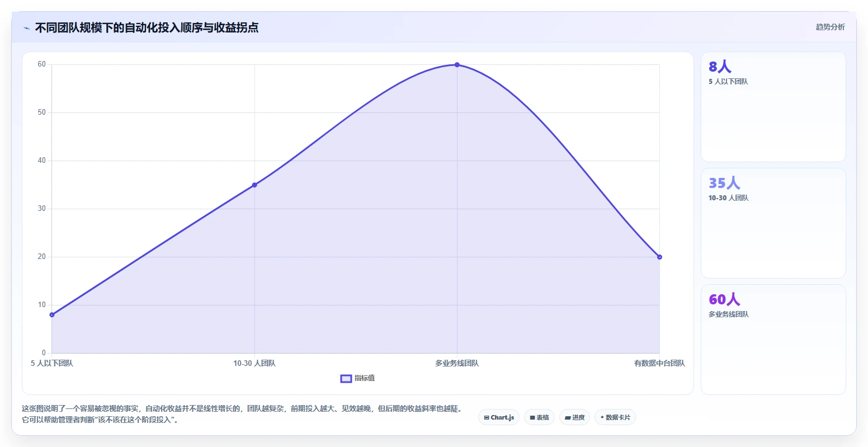Open the 8人 stat card
Viewport: 868px width, 447px height.
click(773, 107)
